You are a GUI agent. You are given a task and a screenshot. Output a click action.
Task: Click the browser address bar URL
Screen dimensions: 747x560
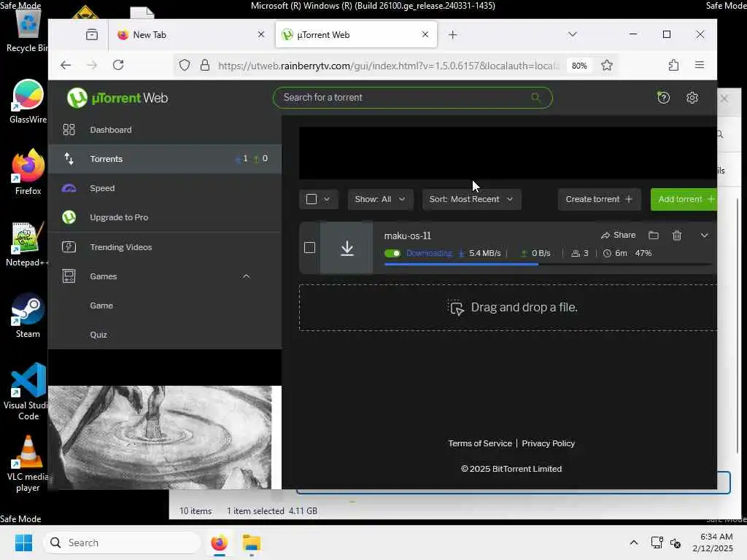click(x=388, y=66)
